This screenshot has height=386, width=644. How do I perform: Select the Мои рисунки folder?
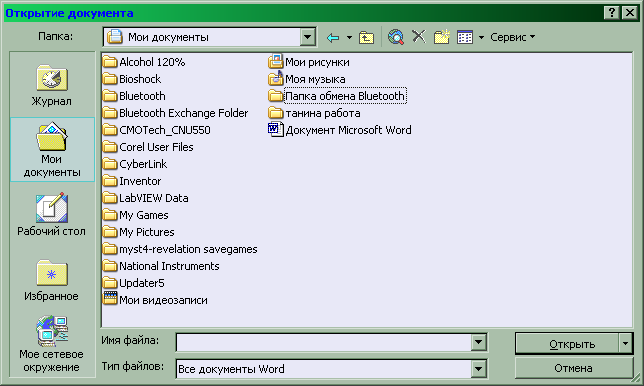point(309,62)
